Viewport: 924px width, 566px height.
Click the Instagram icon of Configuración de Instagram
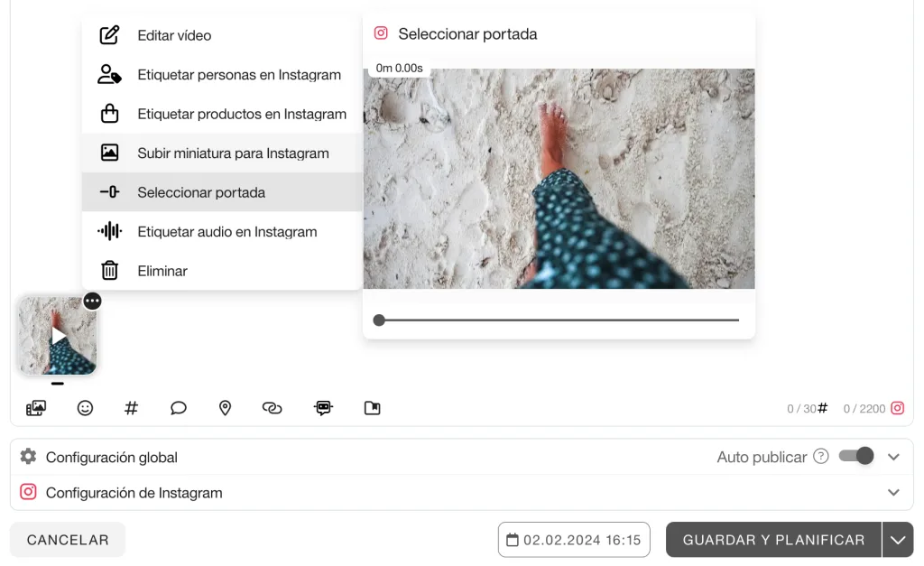pos(28,492)
